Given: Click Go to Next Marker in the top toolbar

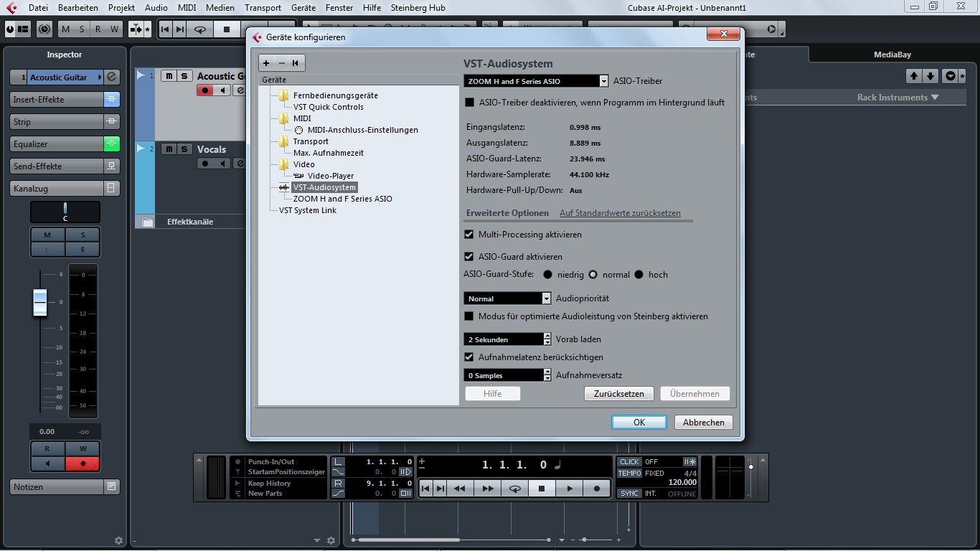Looking at the screenshot, I should click(180, 29).
